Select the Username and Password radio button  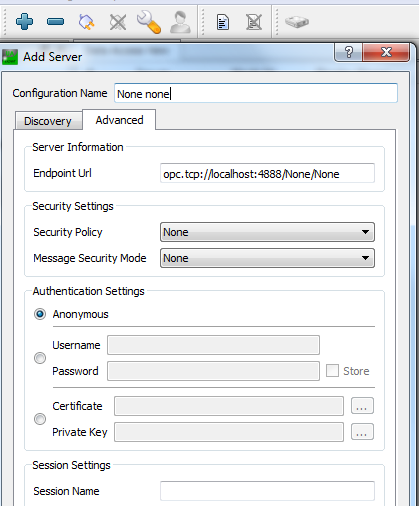point(40,358)
